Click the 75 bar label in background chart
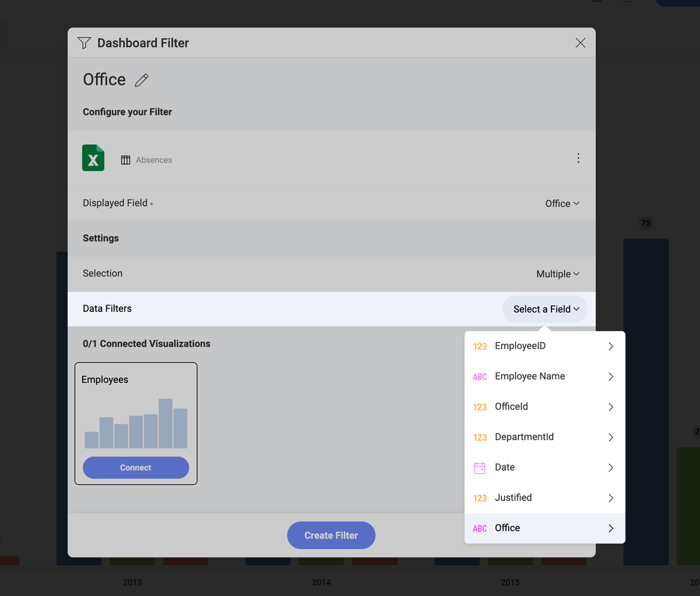 click(x=646, y=223)
